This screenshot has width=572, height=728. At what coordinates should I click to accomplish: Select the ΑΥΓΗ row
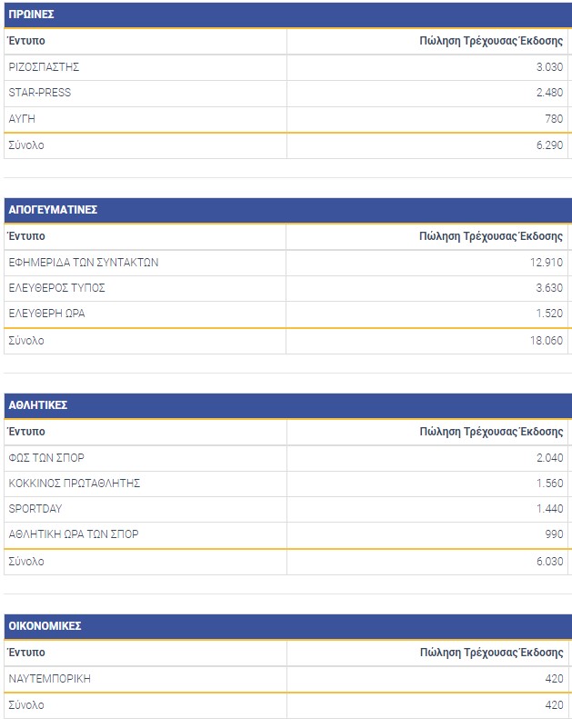coord(288,119)
